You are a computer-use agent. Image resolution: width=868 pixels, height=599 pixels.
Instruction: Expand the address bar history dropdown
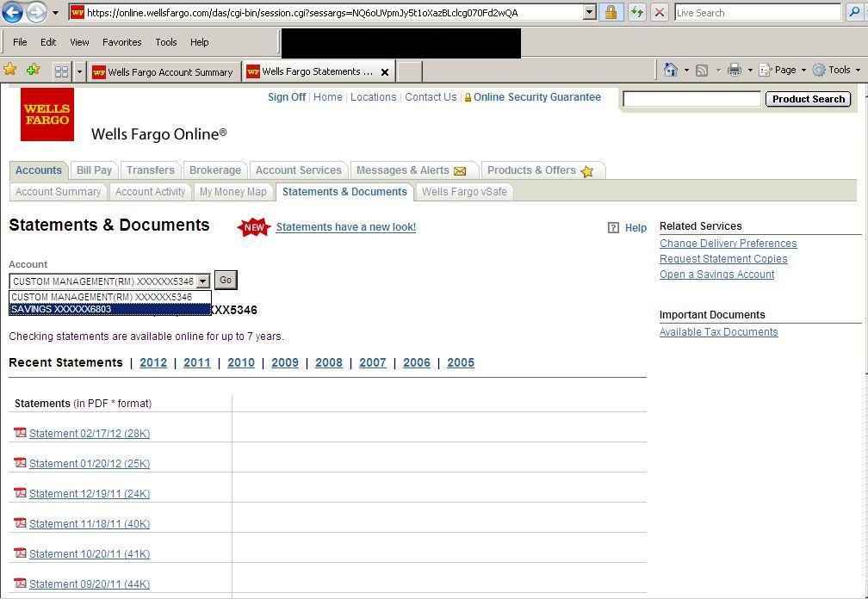590,12
